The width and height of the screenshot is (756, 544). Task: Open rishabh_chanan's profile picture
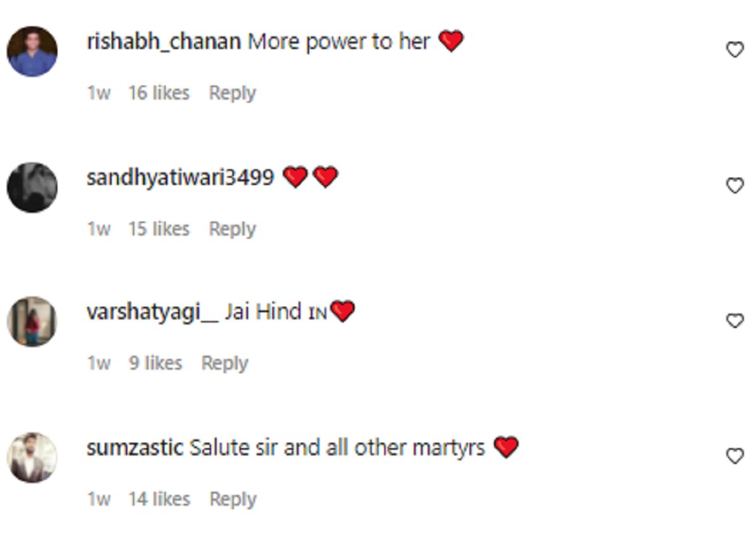tap(32, 52)
